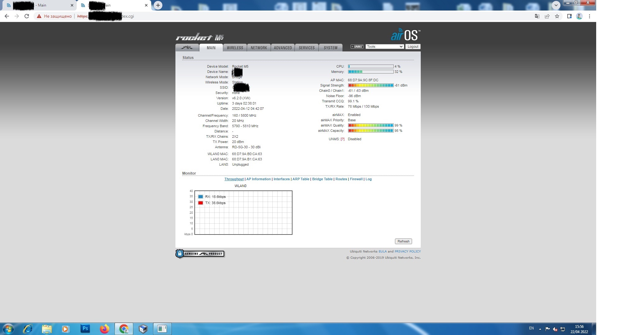This screenshot has width=644, height=335.
Task: Open the Firewall monitor link
Action: tap(356, 179)
